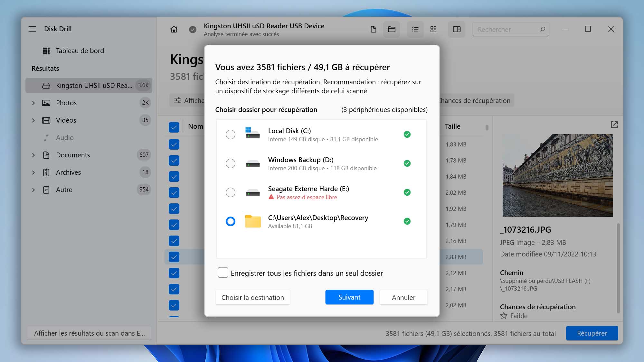The image size is (644, 362).
Task: Click into the Rechercher search field
Action: coord(510,29)
